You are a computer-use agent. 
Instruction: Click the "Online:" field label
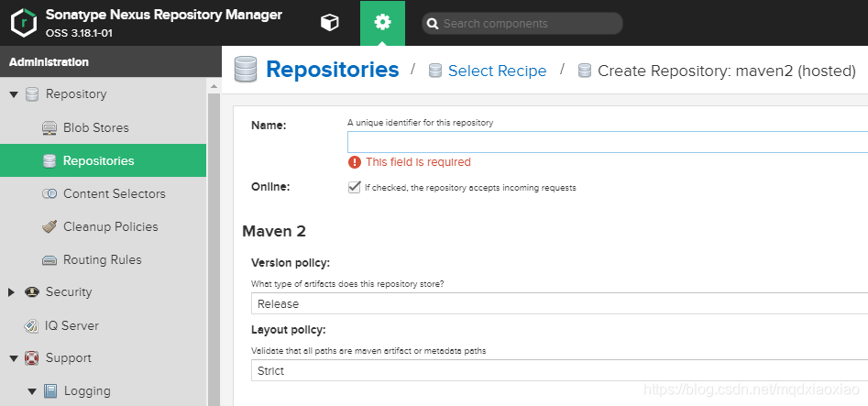tap(270, 187)
